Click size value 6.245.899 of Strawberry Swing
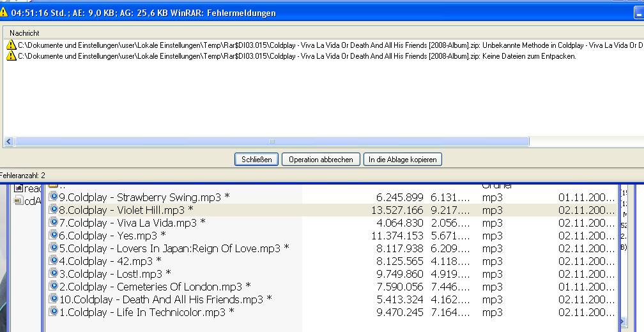 (x=400, y=197)
